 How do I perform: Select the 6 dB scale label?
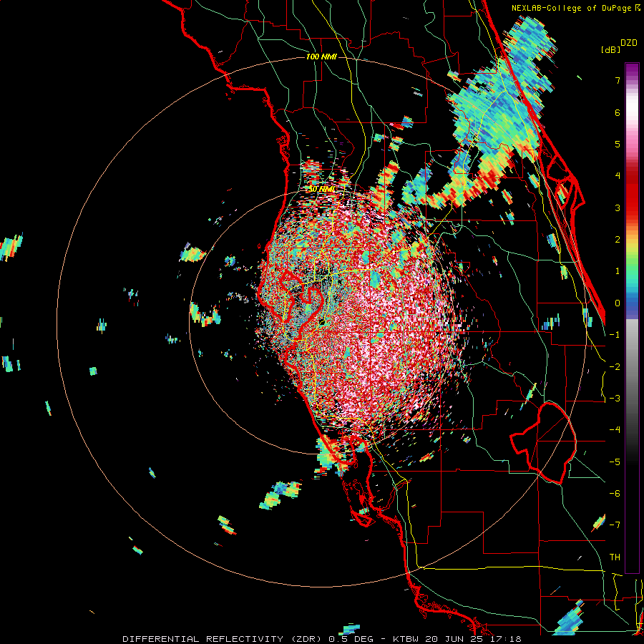pos(618,112)
